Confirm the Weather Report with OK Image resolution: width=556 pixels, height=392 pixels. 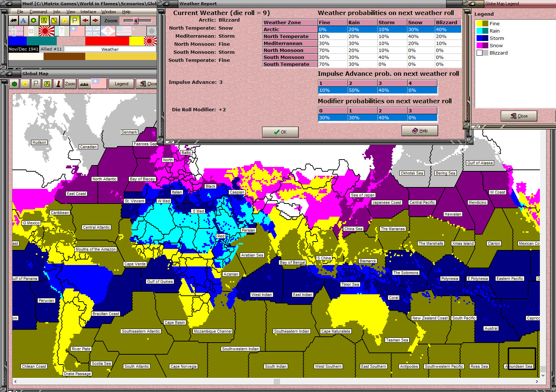(x=280, y=132)
